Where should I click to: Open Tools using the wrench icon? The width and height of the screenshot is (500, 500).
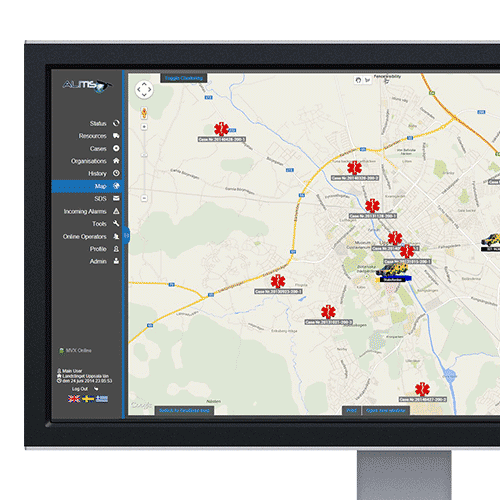pyautogui.click(x=116, y=223)
